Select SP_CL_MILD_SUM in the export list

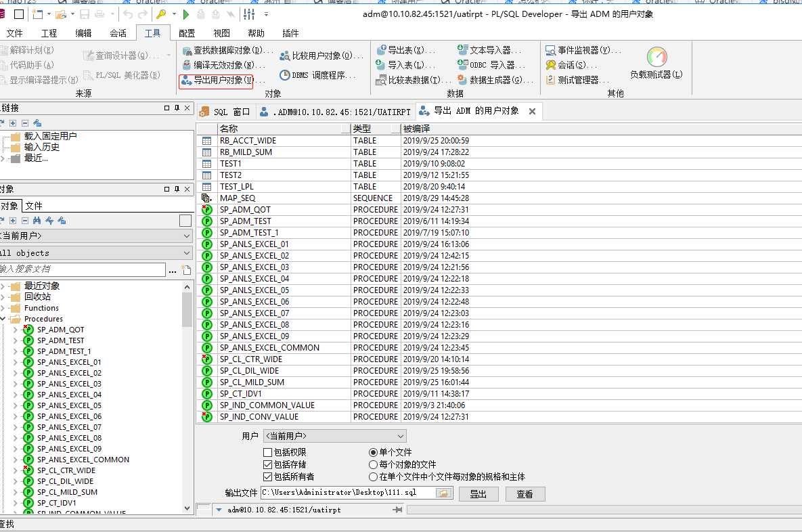[x=499, y=382]
